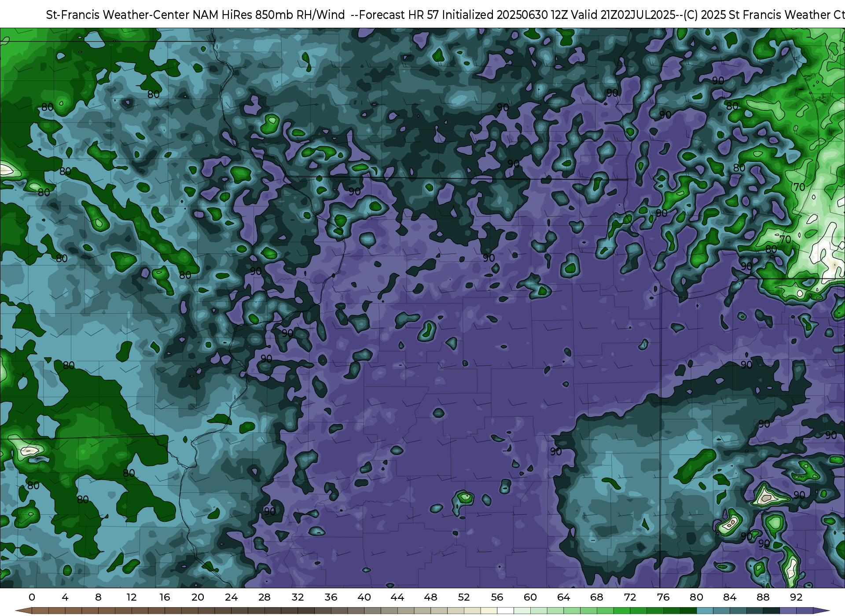Select the light teal swatch right of the 80 tick
The width and height of the screenshot is (845, 616).
[705, 611]
